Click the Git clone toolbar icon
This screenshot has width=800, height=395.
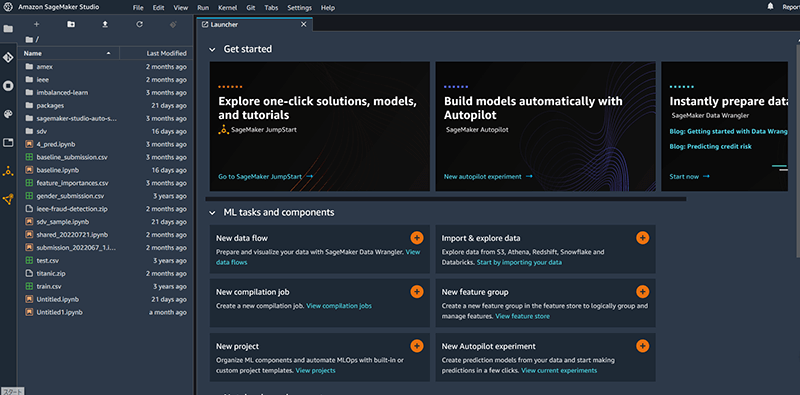coord(173,24)
